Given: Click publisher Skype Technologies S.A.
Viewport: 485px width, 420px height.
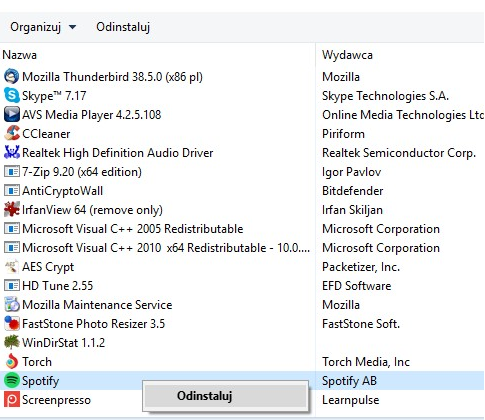Looking at the screenshot, I should pos(385,96).
